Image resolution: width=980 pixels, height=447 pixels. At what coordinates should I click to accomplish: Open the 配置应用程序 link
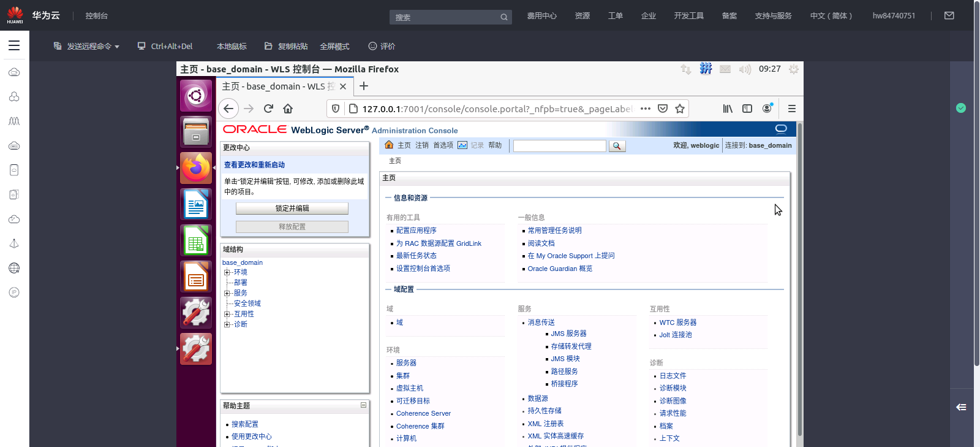[417, 231]
